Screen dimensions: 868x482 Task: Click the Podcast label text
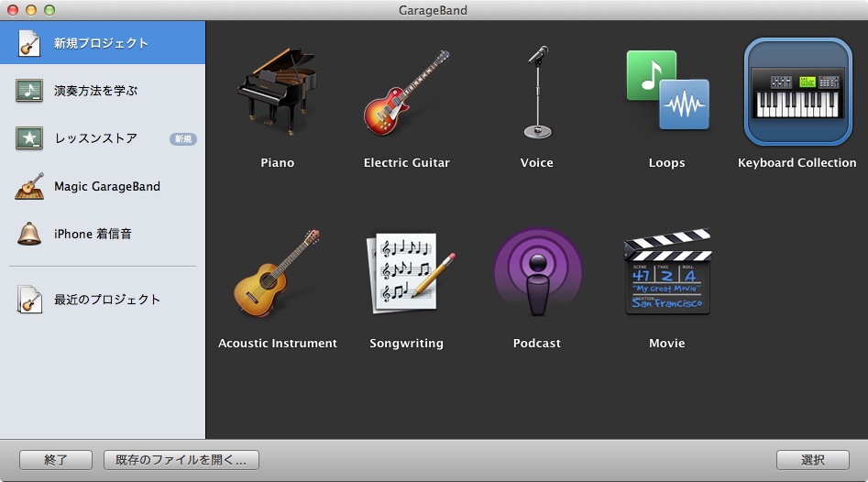[537, 343]
